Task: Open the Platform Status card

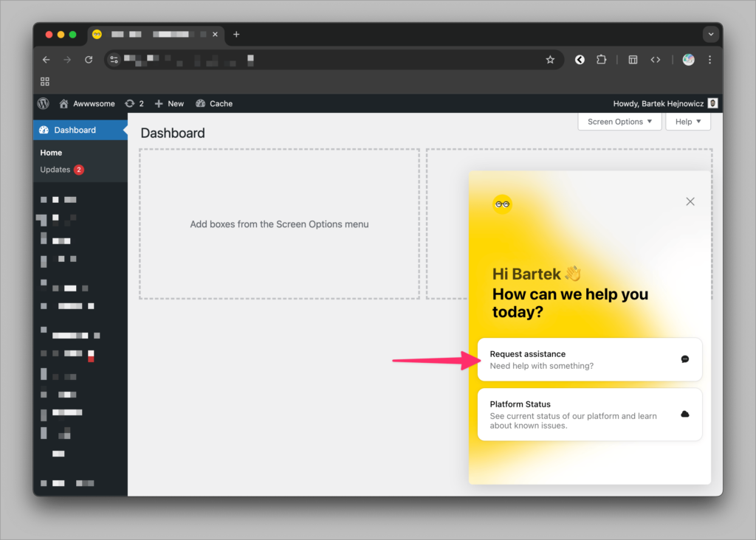Action: point(589,415)
